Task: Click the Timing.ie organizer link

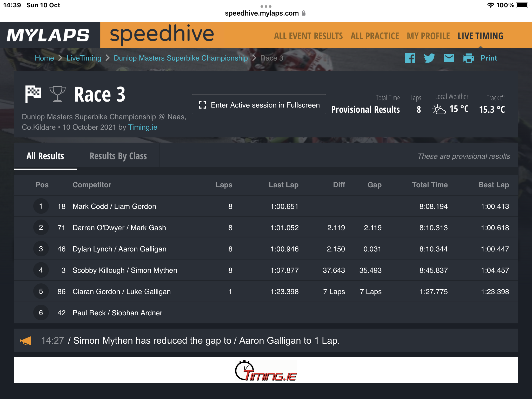Action: 143,127
